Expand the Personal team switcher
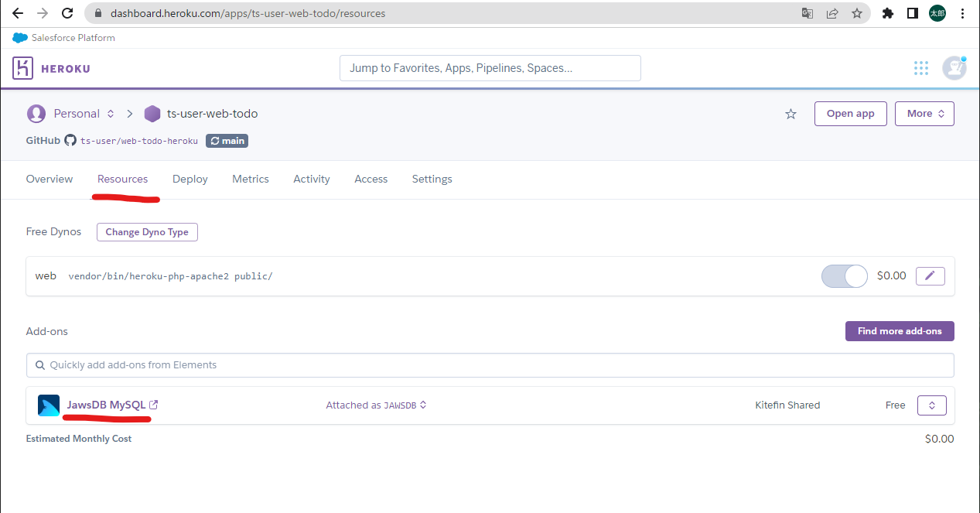This screenshot has height=513, width=980. (111, 114)
